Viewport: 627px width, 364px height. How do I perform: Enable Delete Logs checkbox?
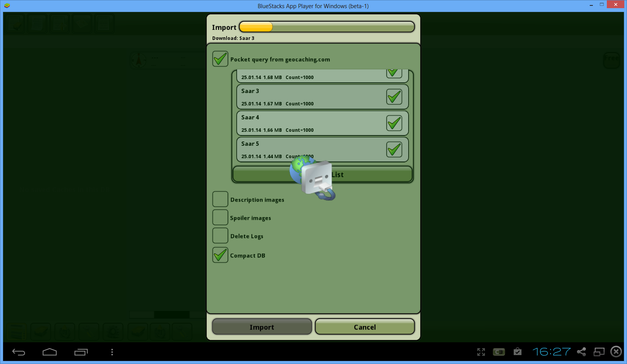(x=220, y=236)
